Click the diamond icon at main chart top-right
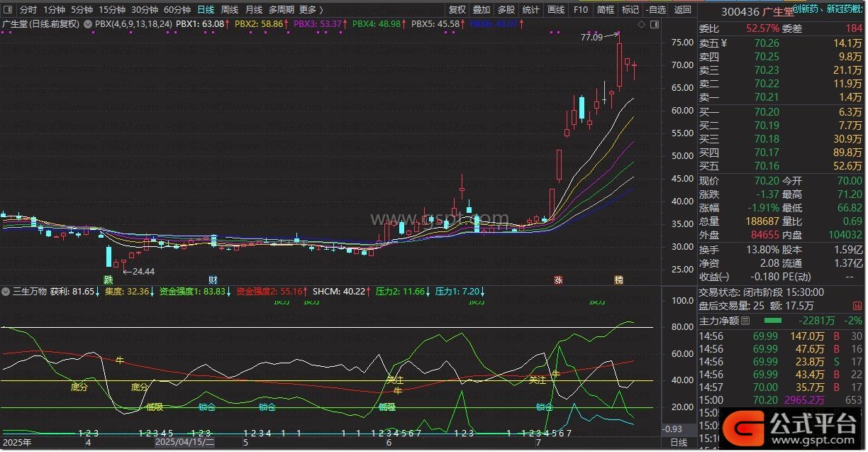 642,25
